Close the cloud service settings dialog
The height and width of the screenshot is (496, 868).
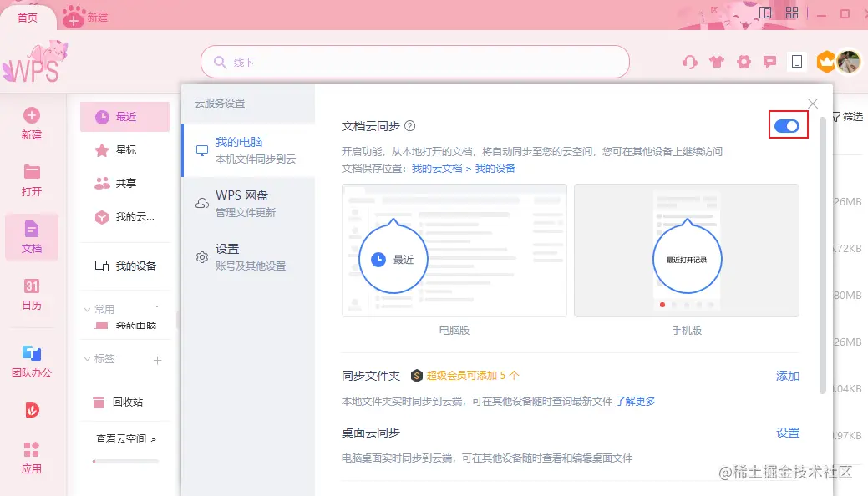pos(813,104)
